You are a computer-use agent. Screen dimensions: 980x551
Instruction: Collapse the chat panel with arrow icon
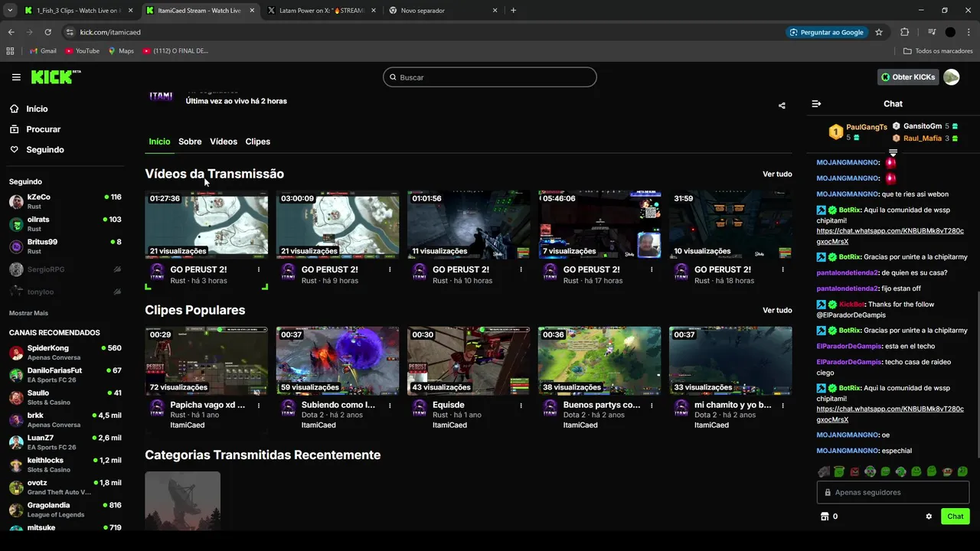[x=816, y=104]
